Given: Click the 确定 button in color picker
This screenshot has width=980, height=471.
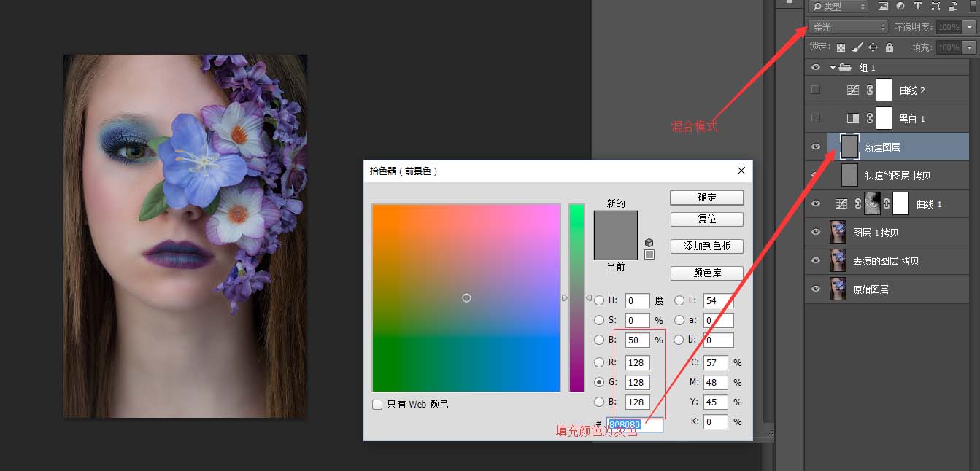Looking at the screenshot, I should tap(706, 198).
